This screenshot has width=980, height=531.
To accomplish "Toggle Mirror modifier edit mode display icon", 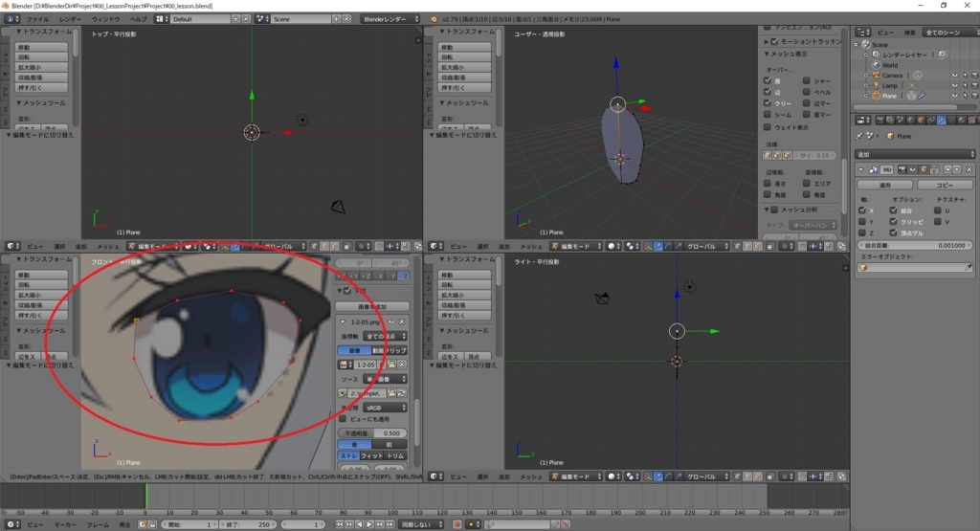I will (924, 169).
